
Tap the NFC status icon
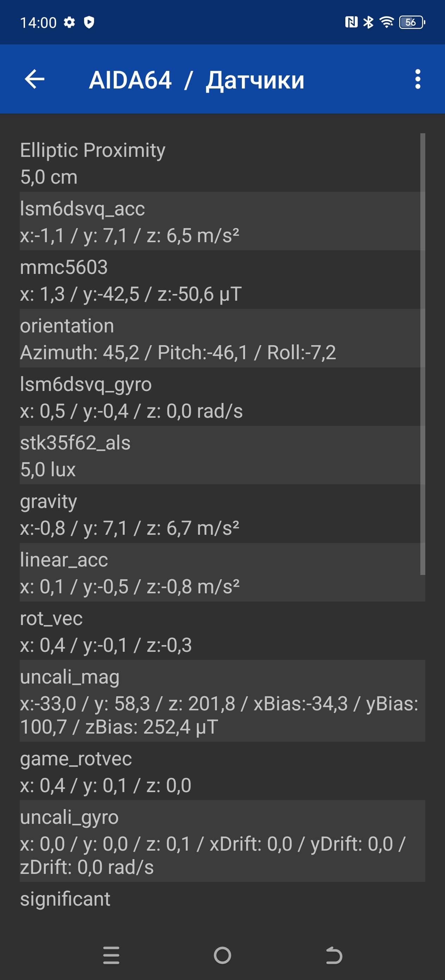(351, 23)
